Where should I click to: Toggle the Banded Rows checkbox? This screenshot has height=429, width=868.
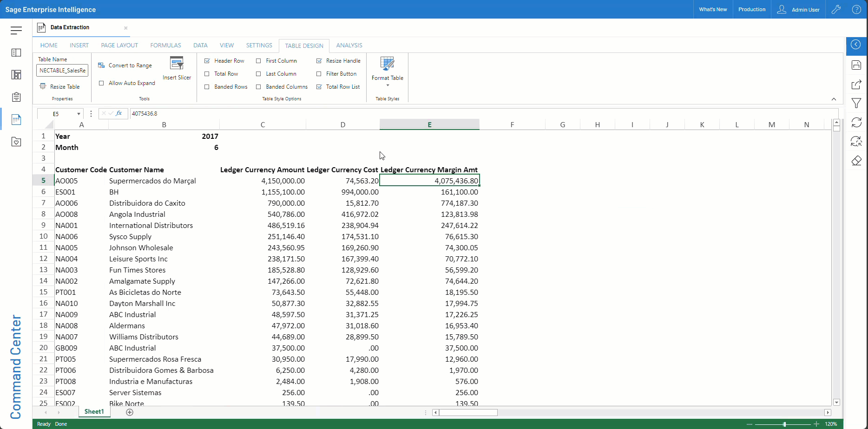[207, 87]
